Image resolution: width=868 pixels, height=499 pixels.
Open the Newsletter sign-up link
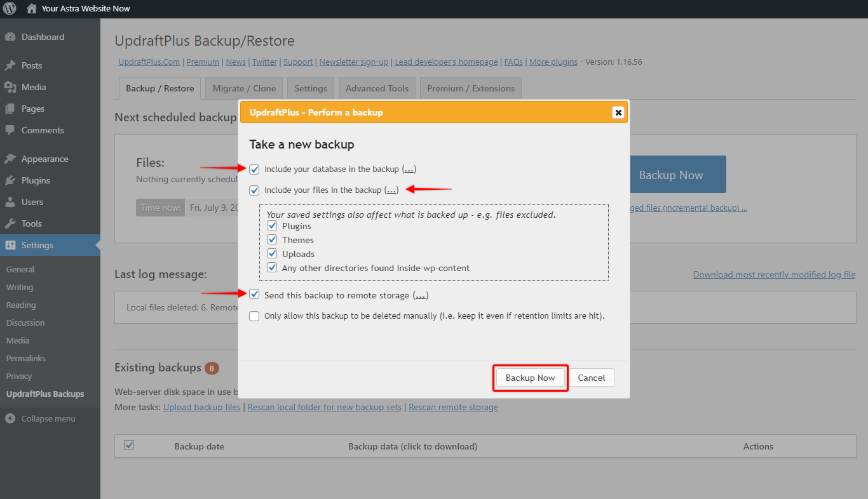[354, 62]
